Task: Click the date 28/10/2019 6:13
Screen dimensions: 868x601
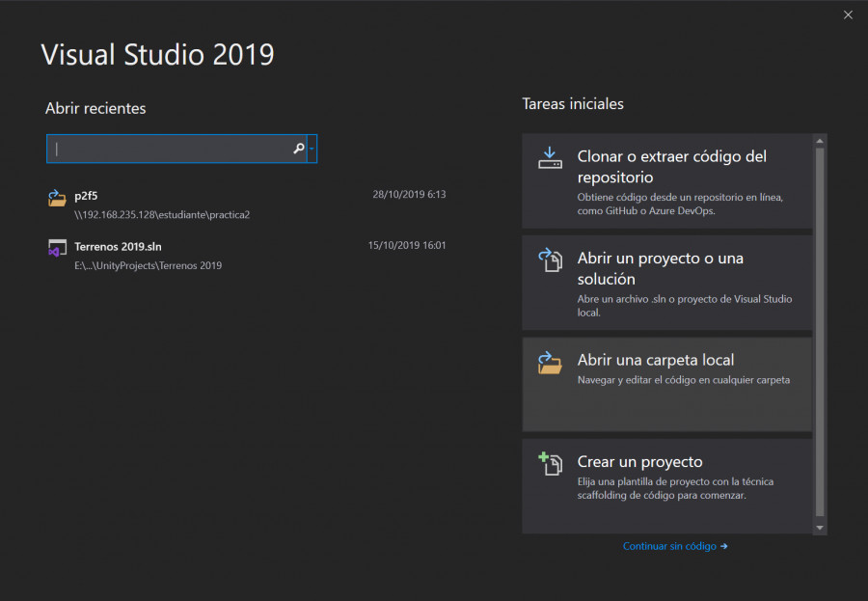Action: 409,195
